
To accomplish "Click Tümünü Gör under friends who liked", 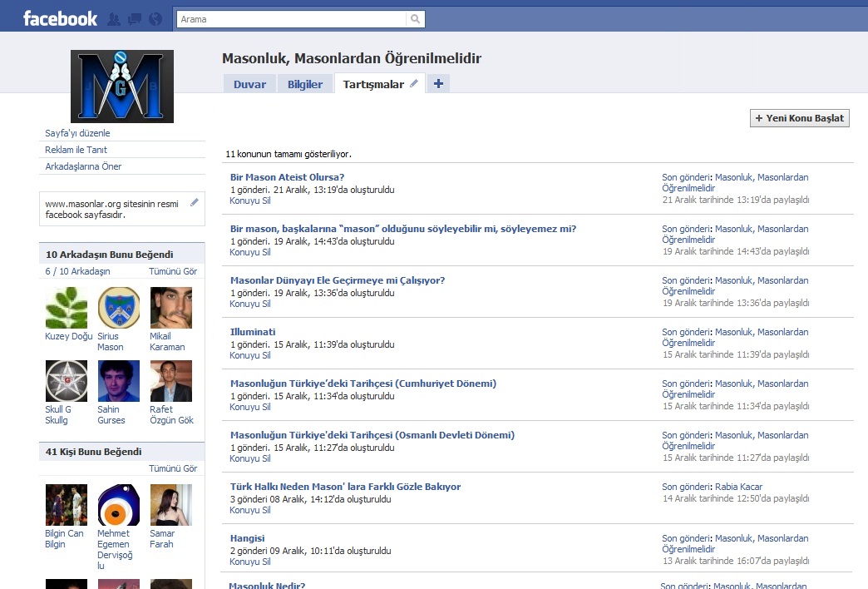I will (x=173, y=271).
